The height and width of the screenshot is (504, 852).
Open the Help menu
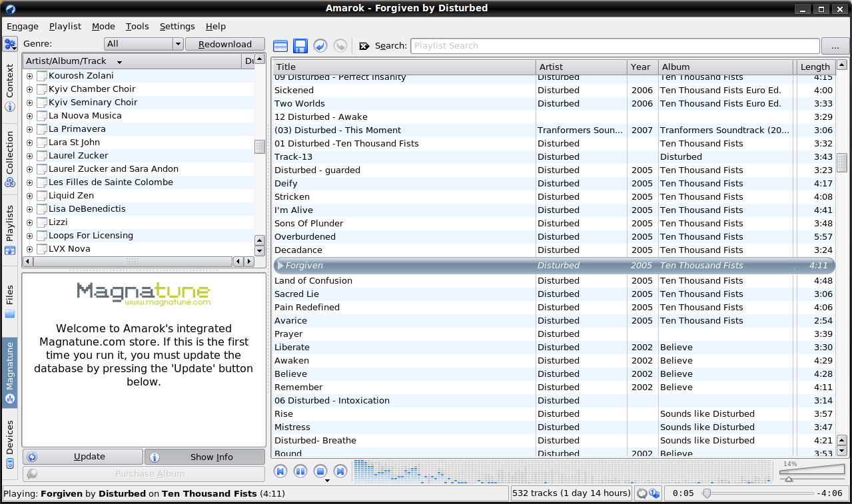pyautogui.click(x=216, y=27)
